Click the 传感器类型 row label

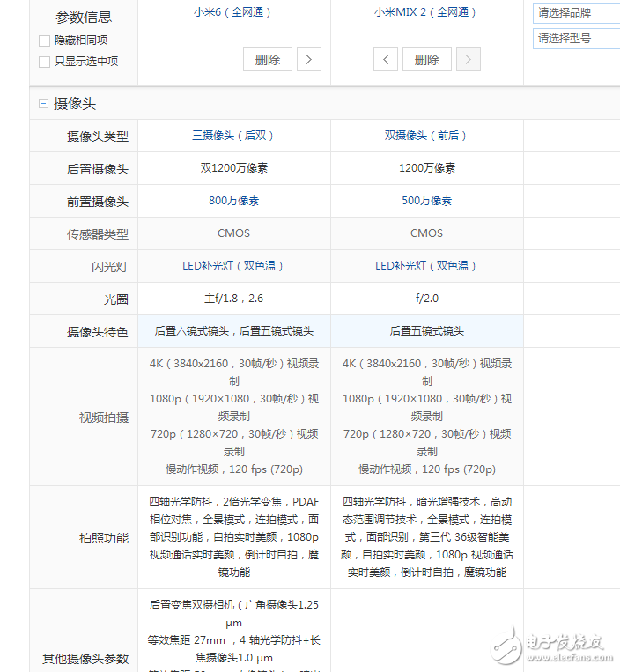(98, 234)
